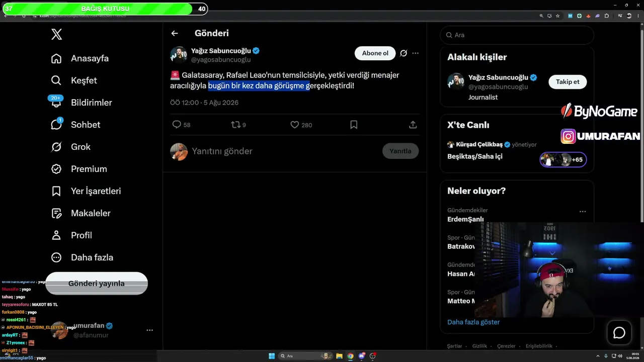Image resolution: width=644 pixels, height=362 pixels.
Task: Open the Extensions puzzle menu
Action: [x=607, y=16]
